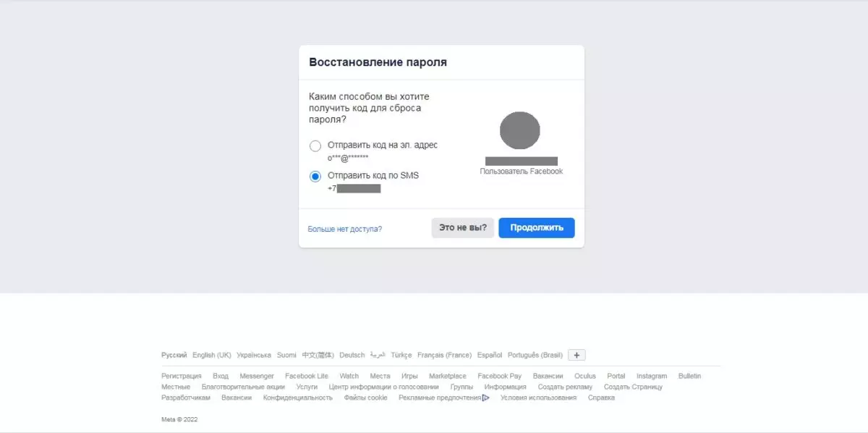This screenshot has height=433, width=868.
Task: Open the Создать рекламу link
Action: pos(565,387)
